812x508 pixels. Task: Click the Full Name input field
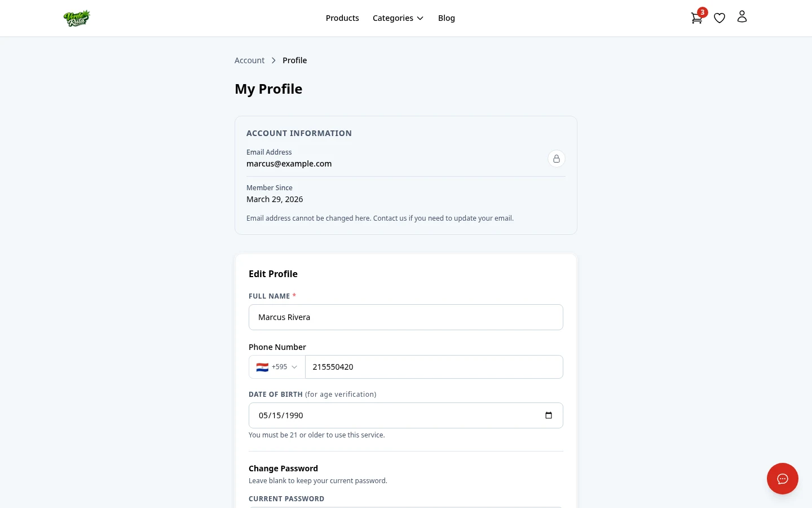[x=406, y=317]
